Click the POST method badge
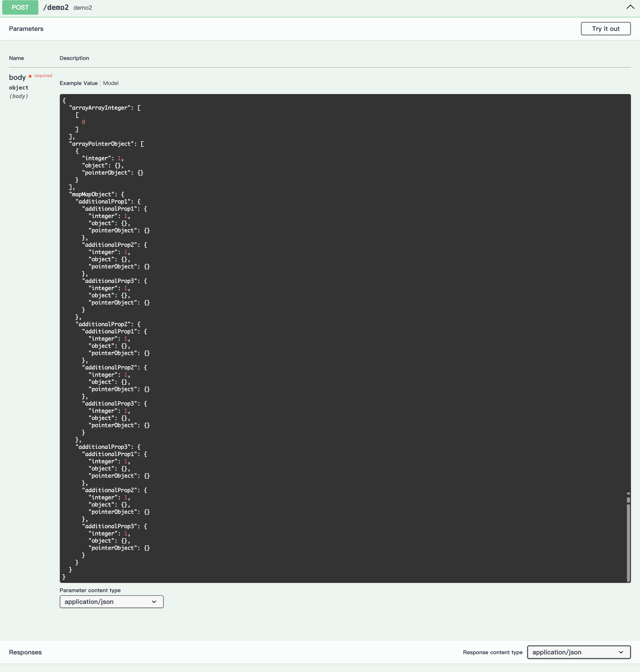 point(20,7)
